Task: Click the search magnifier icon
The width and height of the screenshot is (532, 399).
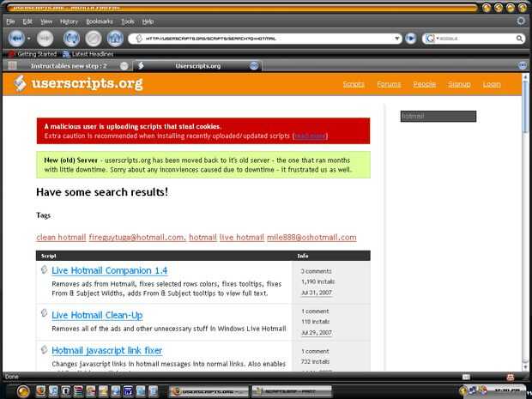Action: pyautogui.click(x=519, y=39)
